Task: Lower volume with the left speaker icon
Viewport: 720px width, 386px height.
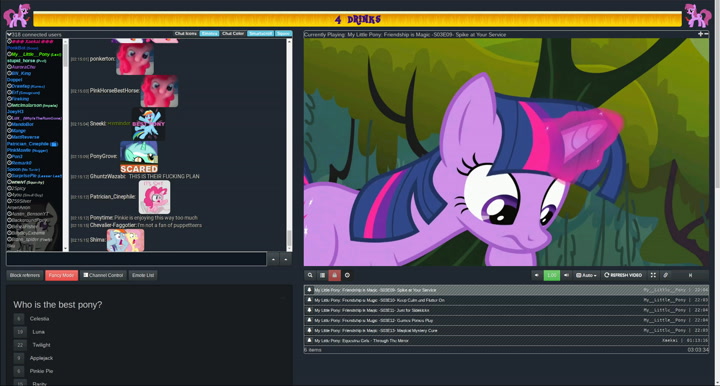Action: point(536,275)
